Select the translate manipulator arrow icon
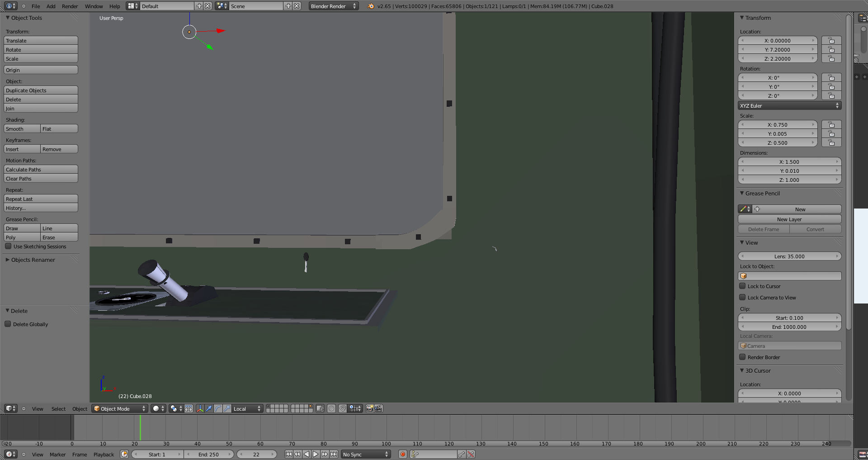This screenshot has height=460, width=868. (x=209, y=408)
